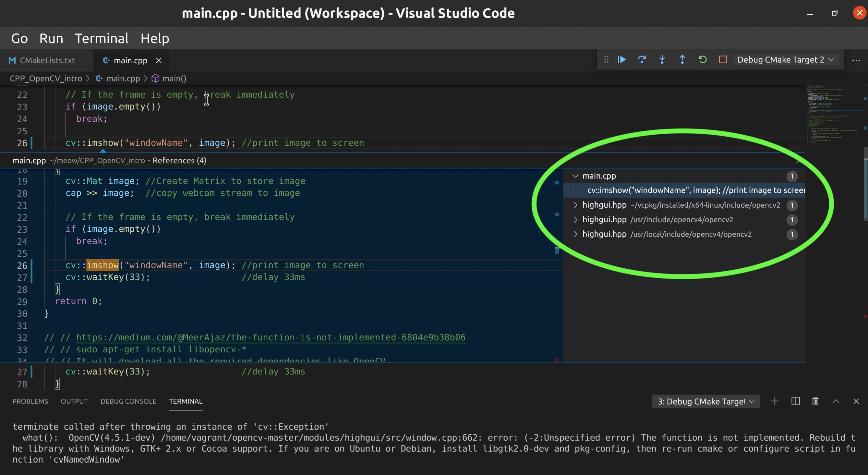Create a new terminal with plus icon

click(x=775, y=401)
